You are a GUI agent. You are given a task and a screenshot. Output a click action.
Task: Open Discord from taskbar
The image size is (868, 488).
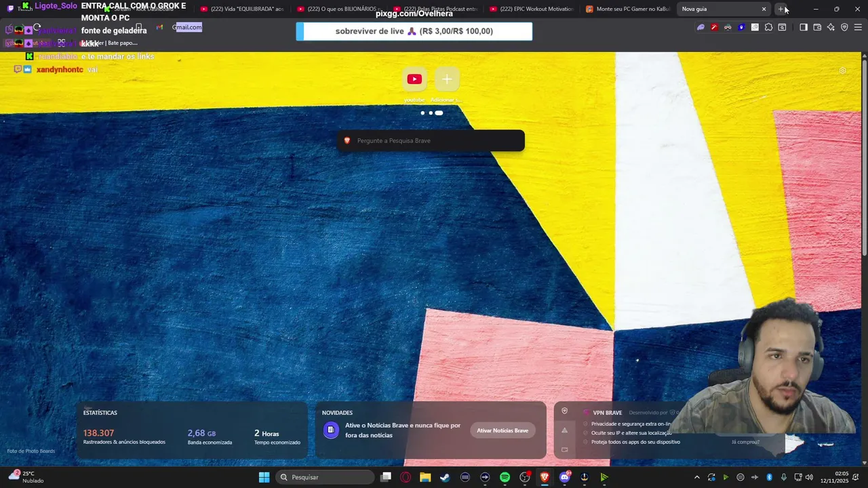tap(564, 477)
